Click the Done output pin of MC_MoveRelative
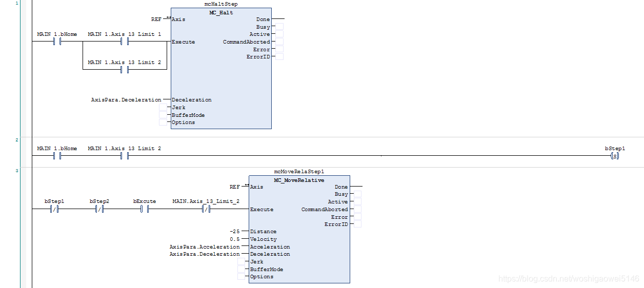 pyautogui.click(x=341, y=187)
